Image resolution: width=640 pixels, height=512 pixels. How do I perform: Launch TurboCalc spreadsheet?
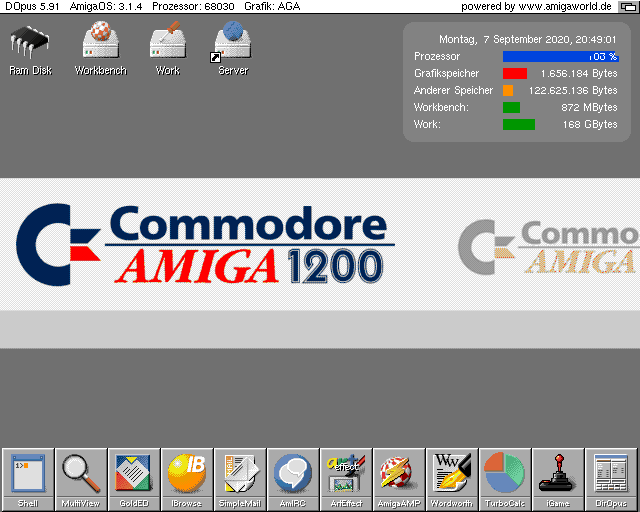tap(505, 479)
